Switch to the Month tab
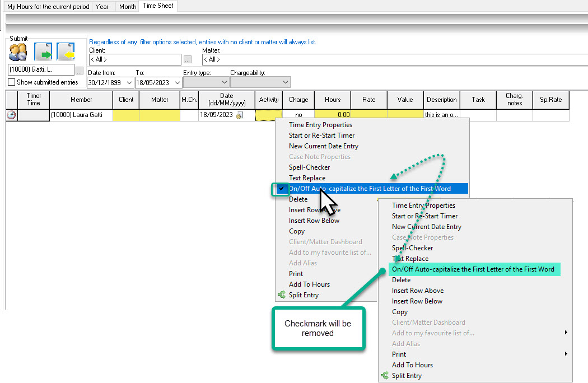The width and height of the screenshot is (588, 383). click(x=128, y=7)
